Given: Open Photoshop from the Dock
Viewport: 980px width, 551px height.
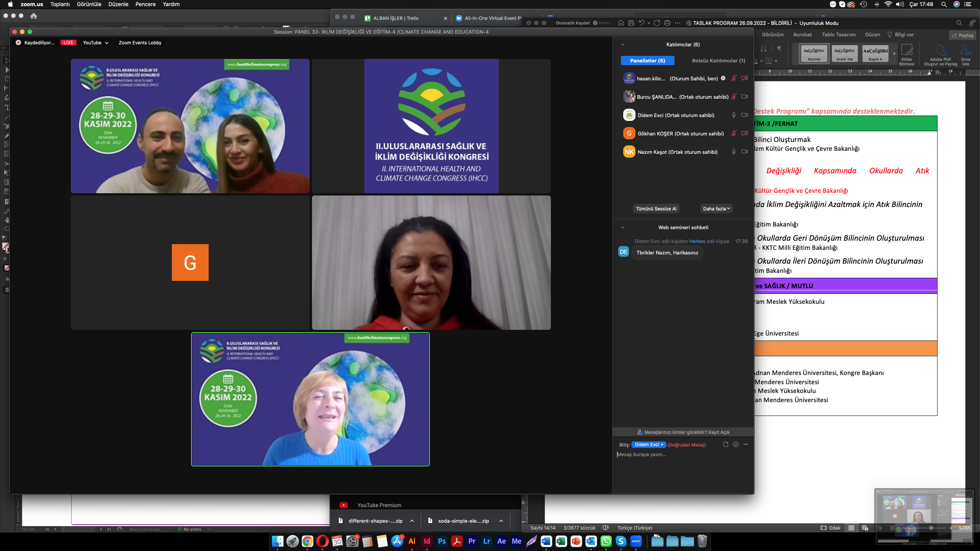Looking at the screenshot, I should pyautogui.click(x=442, y=541).
